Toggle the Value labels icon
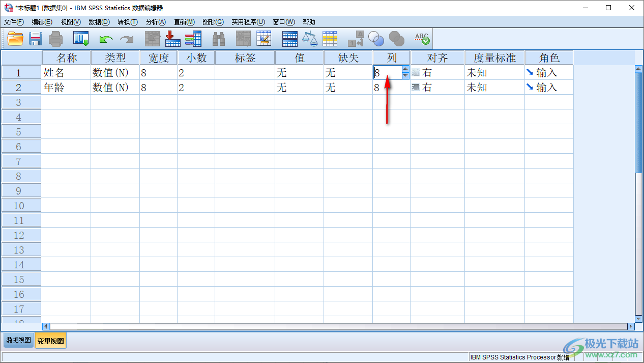 (x=356, y=39)
